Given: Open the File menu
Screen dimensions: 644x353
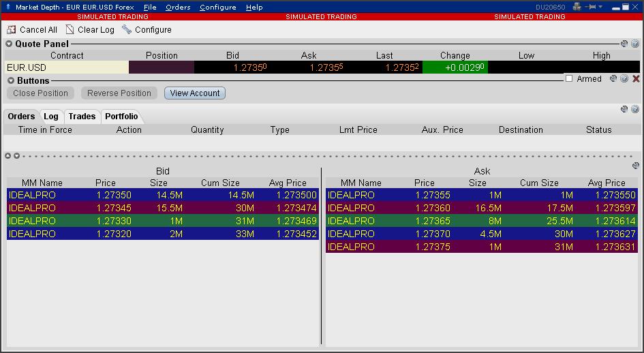Looking at the screenshot, I should point(150,7).
